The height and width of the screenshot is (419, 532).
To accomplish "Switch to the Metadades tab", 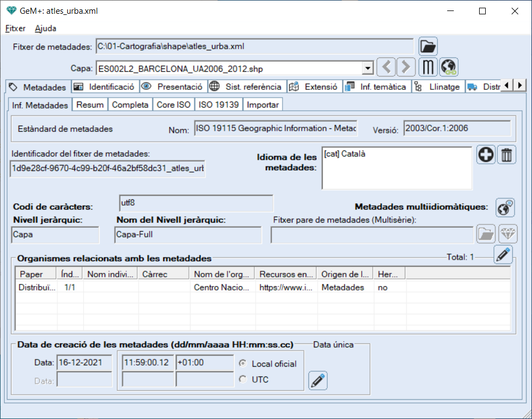I will coord(39,87).
